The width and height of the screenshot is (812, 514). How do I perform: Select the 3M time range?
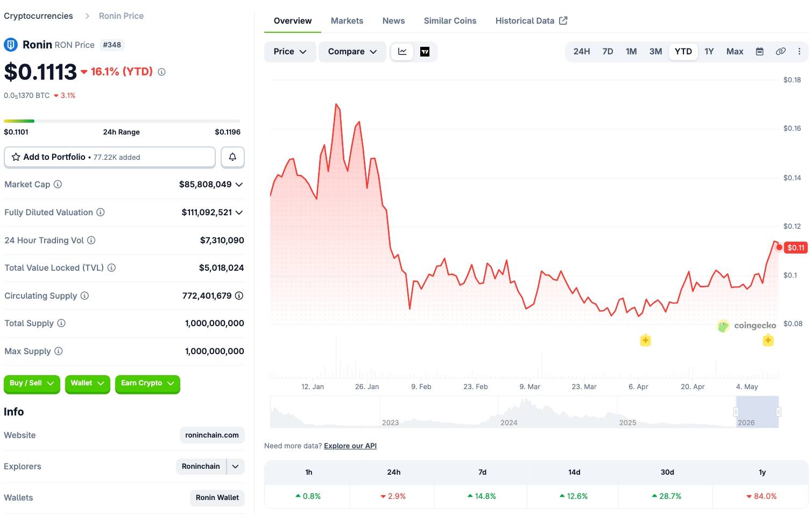[655, 52]
